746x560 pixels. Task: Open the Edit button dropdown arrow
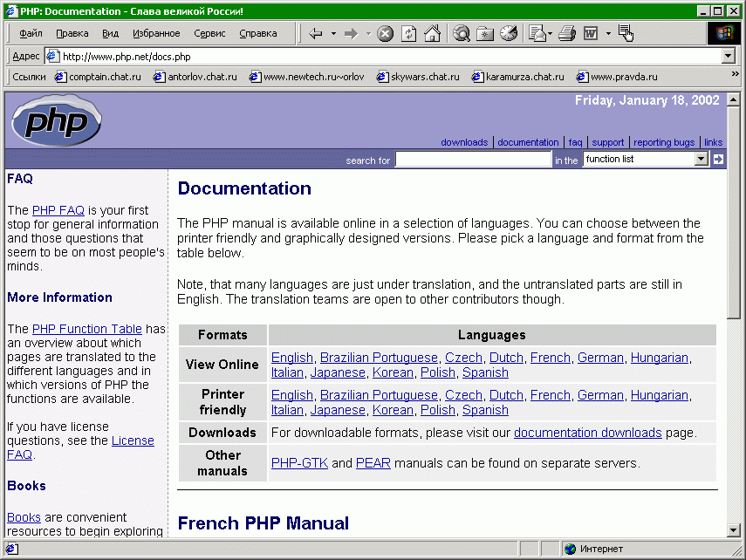608,34
